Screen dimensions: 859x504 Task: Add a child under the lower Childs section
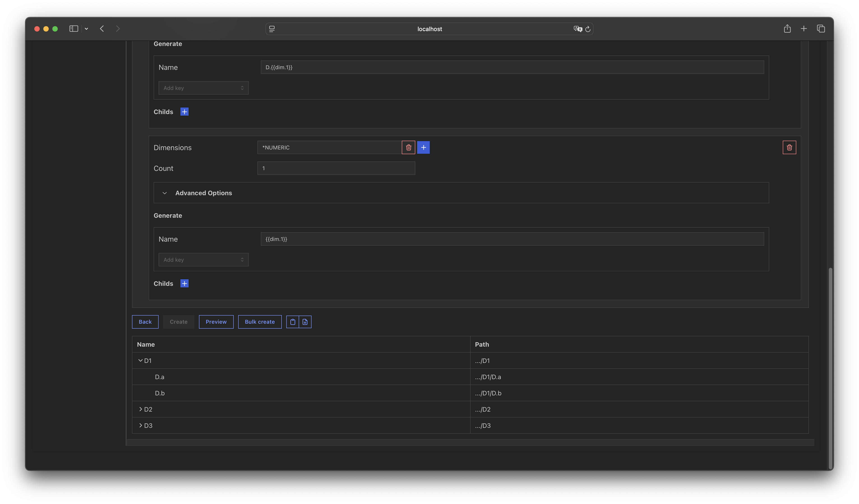[x=185, y=283]
